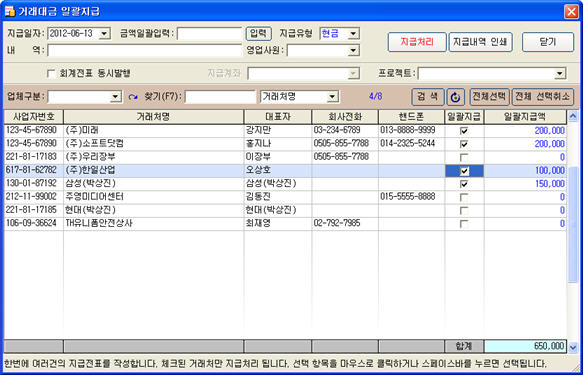Sort by the 회사전화 column header

[x=345, y=117]
